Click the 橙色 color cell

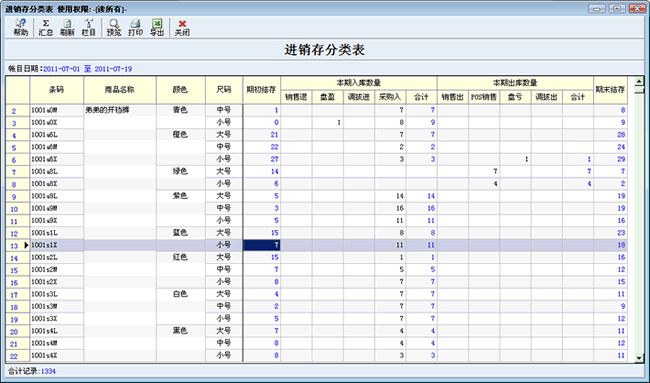click(180, 135)
